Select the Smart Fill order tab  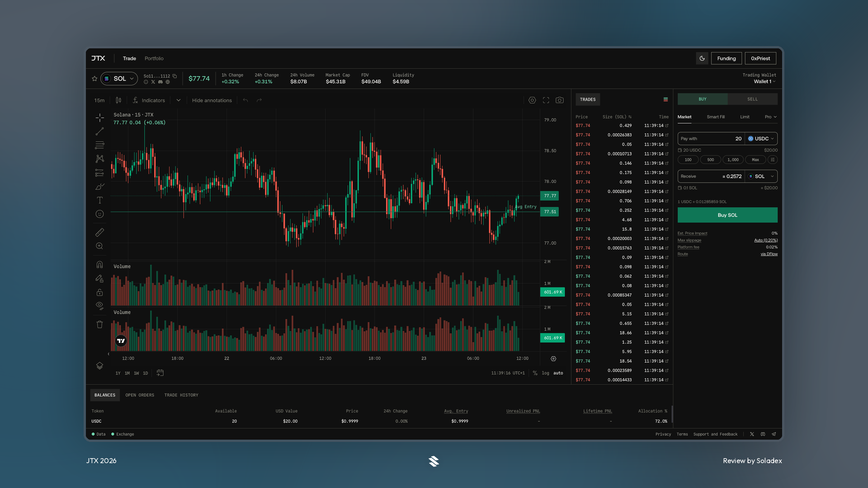(716, 117)
